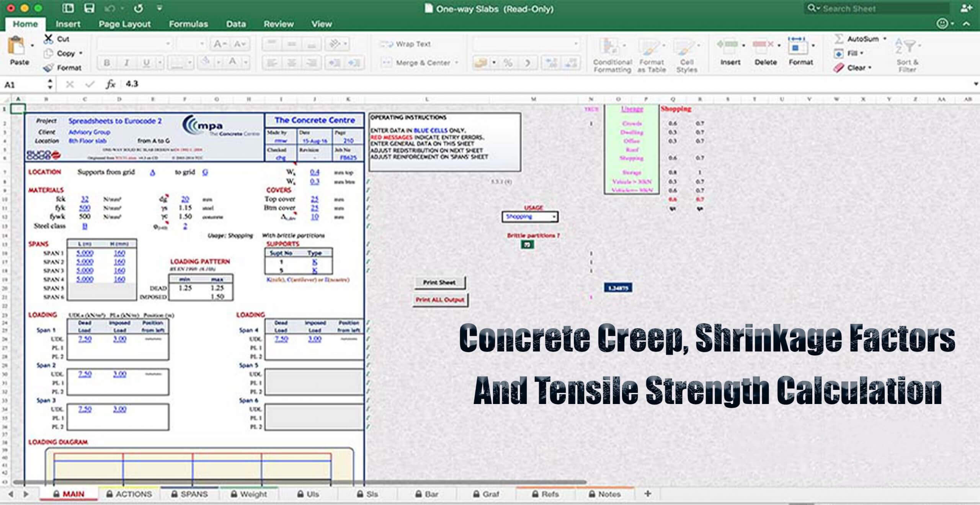The width and height of the screenshot is (980, 505).
Task: Click the Decrease font size icon
Action: coord(240,44)
